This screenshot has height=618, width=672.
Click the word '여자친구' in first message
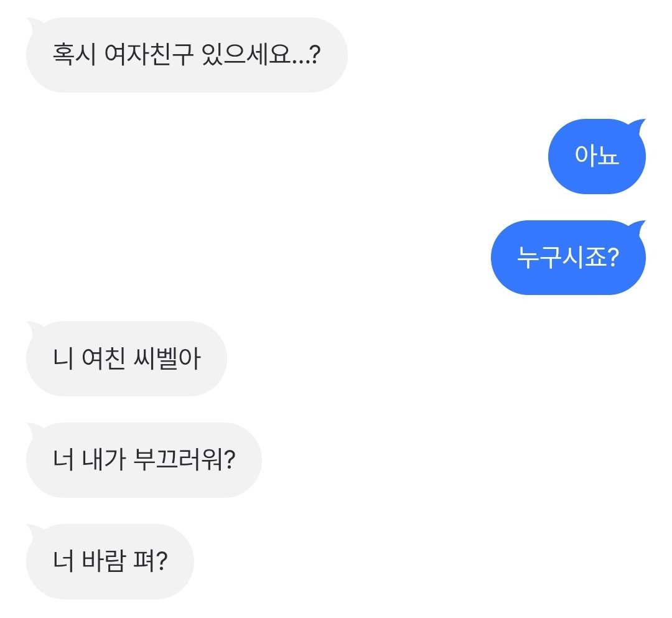tap(149, 55)
